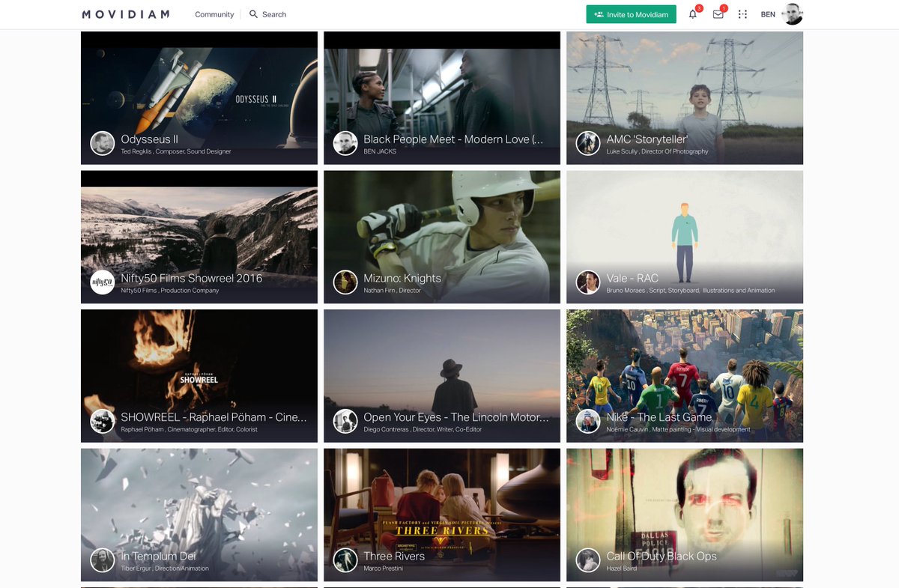Click Hazel Baird's avatar on Call Of Duty
Screen dimensions: 899x588
(x=588, y=560)
